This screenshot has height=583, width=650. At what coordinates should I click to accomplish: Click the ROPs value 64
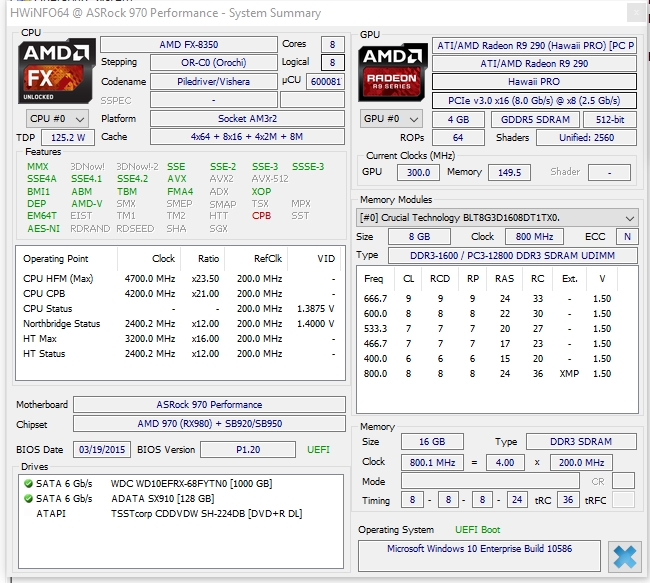(458, 138)
